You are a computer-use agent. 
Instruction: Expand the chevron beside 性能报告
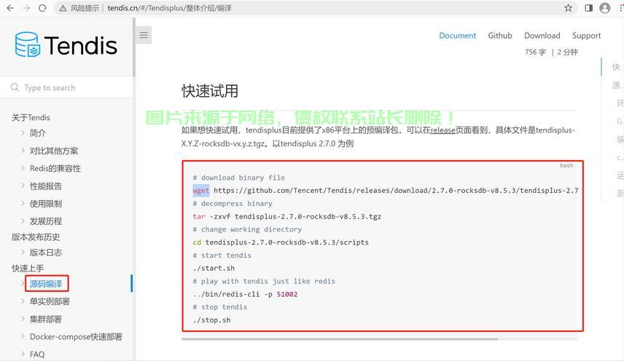click(23, 186)
